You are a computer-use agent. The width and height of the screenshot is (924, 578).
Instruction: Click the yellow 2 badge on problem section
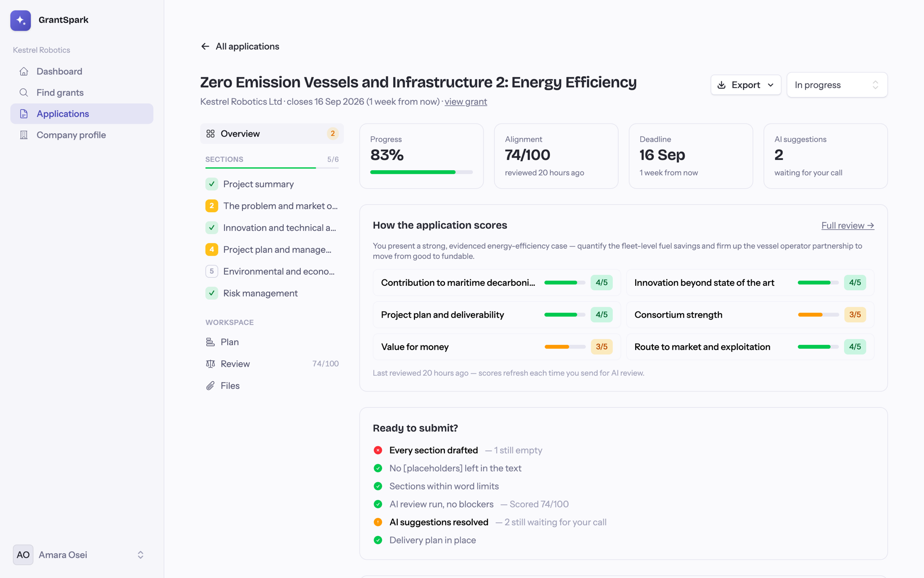(x=212, y=206)
